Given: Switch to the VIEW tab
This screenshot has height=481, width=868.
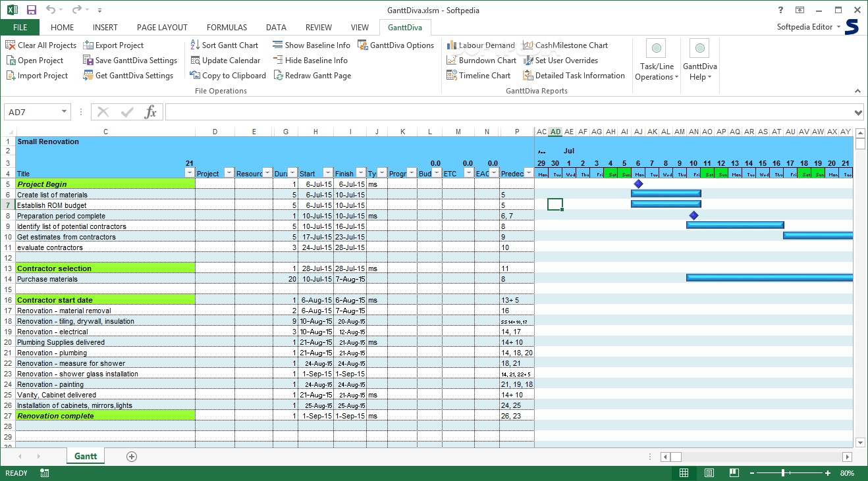Looking at the screenshot, I should [360, 28].
